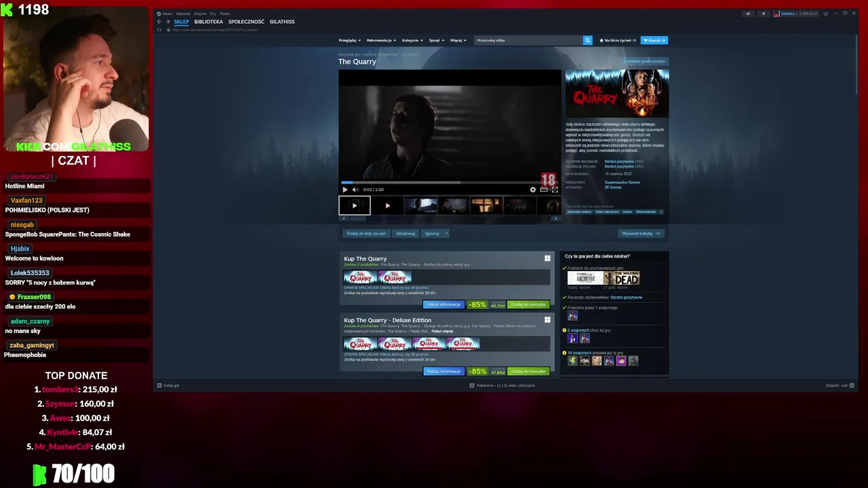The height and width of the screenshot is (488, 868).
Task: Open Znajomi i czat panel
Action: pyautogui.click(x=840, y=386)
